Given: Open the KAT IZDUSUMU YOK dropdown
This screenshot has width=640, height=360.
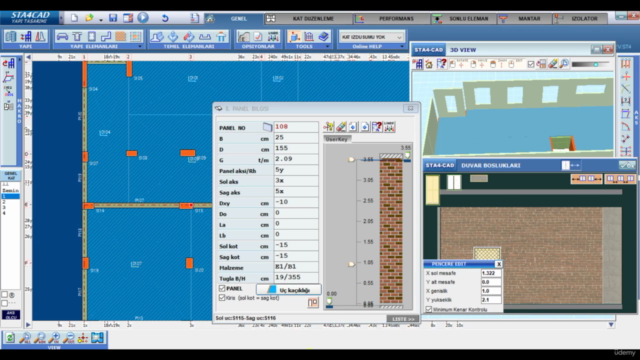Looking at the screenshot, I should click(371, 37).
